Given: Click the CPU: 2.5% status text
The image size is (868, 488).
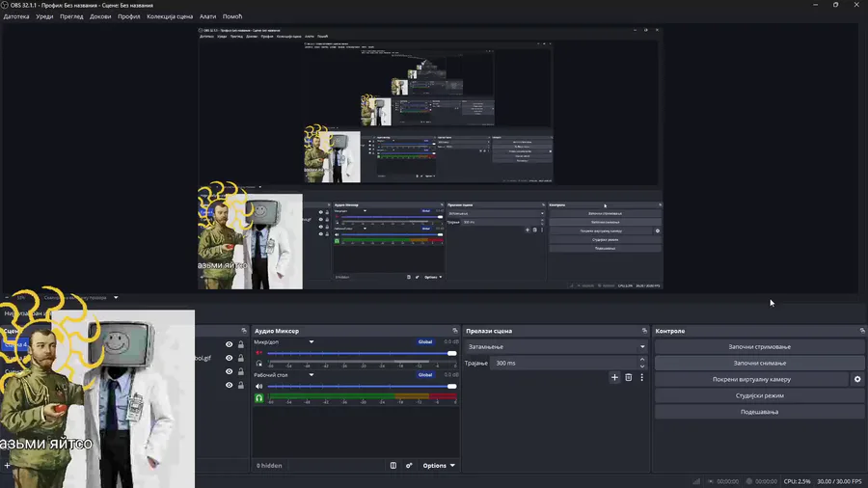Looking at the screenshot, I should pos(797,481).
